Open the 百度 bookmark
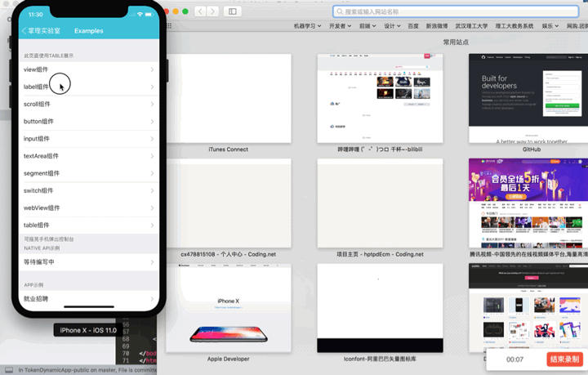588x375 pixels. [413, 26]
